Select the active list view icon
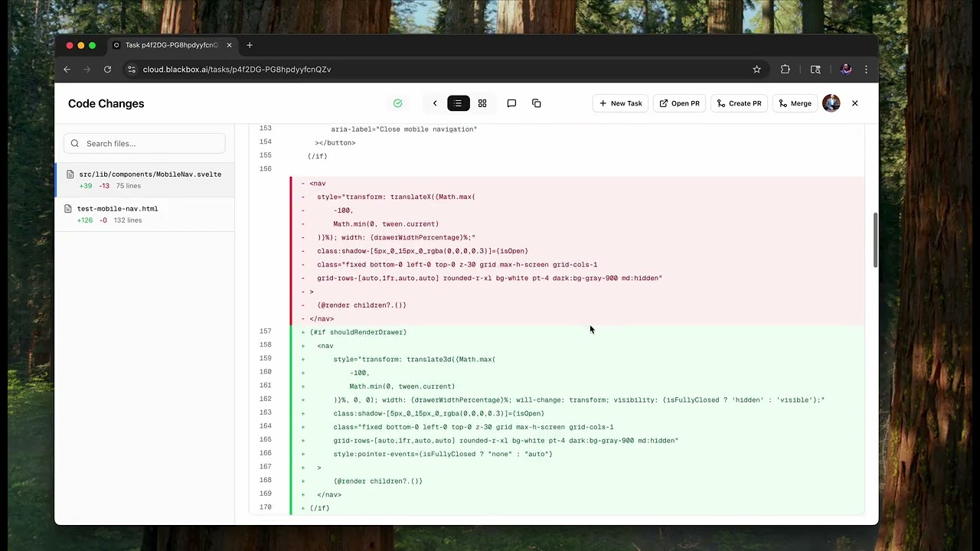 tap(458, 103)
